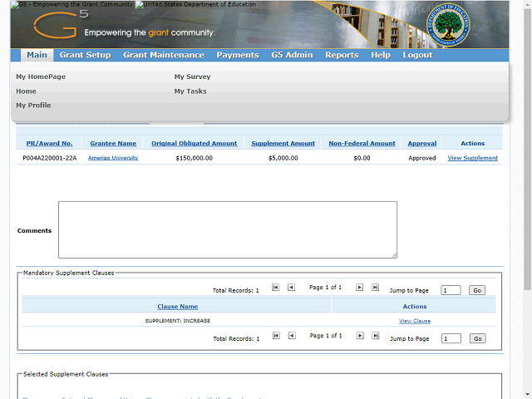Viewport: 532px width, 399px height.
Task: Open the Help menu
Action: 381,55
